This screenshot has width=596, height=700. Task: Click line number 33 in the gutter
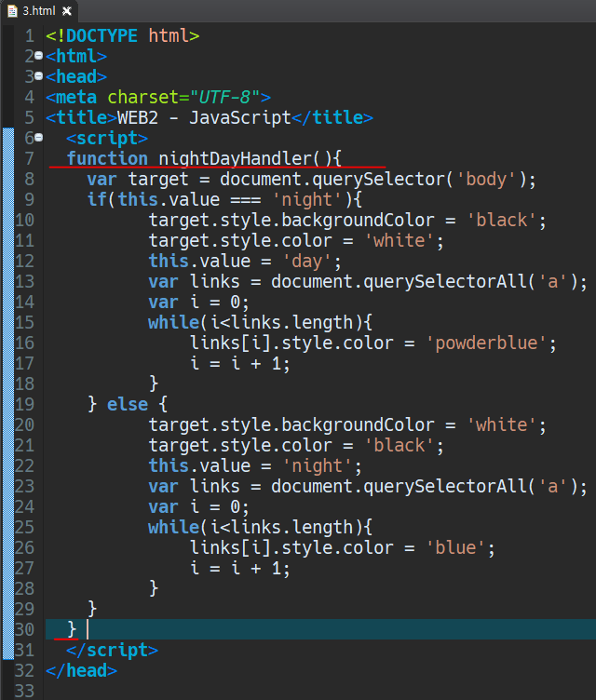tap(24, 691)
